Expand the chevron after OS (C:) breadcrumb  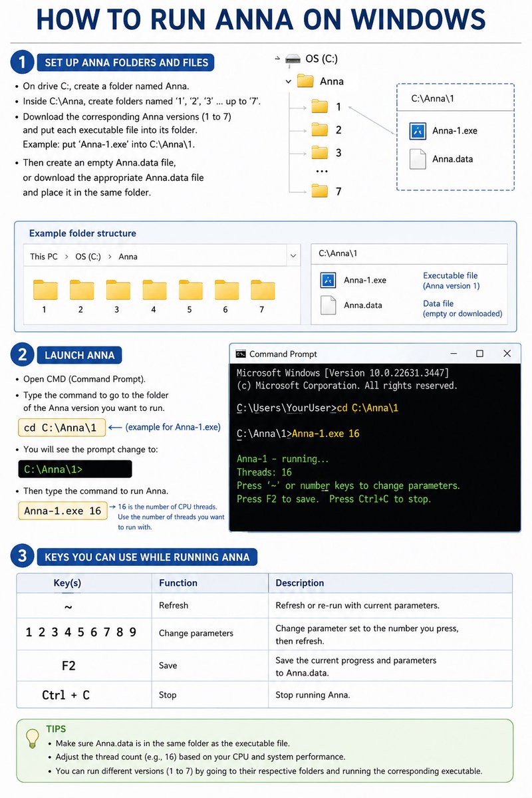pyautogui.click(x=110, y=257)
